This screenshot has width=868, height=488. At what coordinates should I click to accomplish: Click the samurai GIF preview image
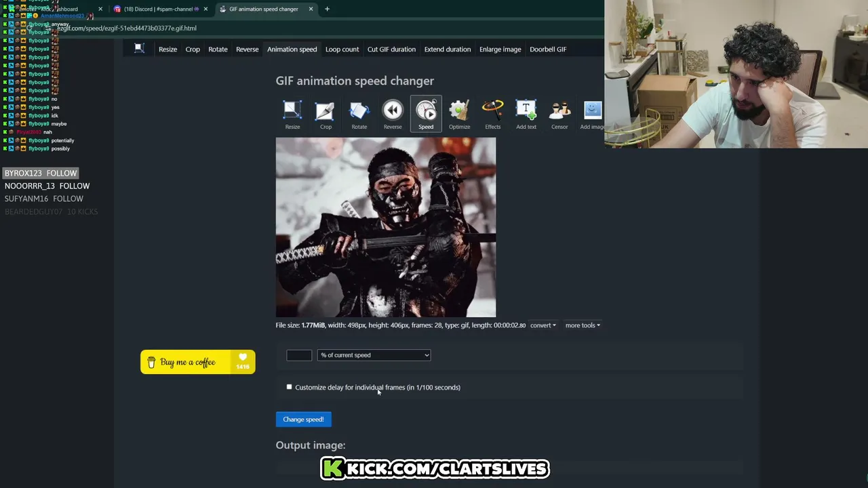point(386,227)
